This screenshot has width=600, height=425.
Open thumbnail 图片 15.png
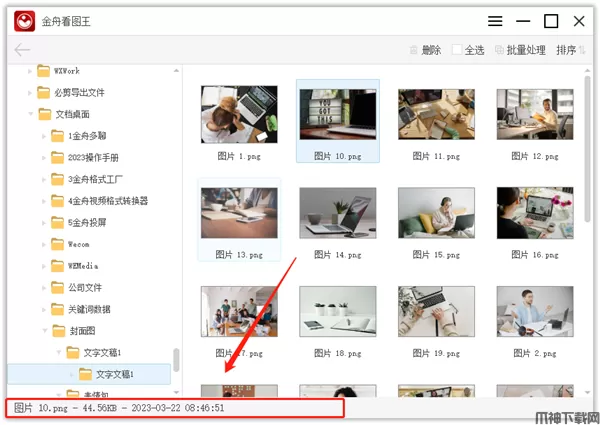click(x=436, y=213)
